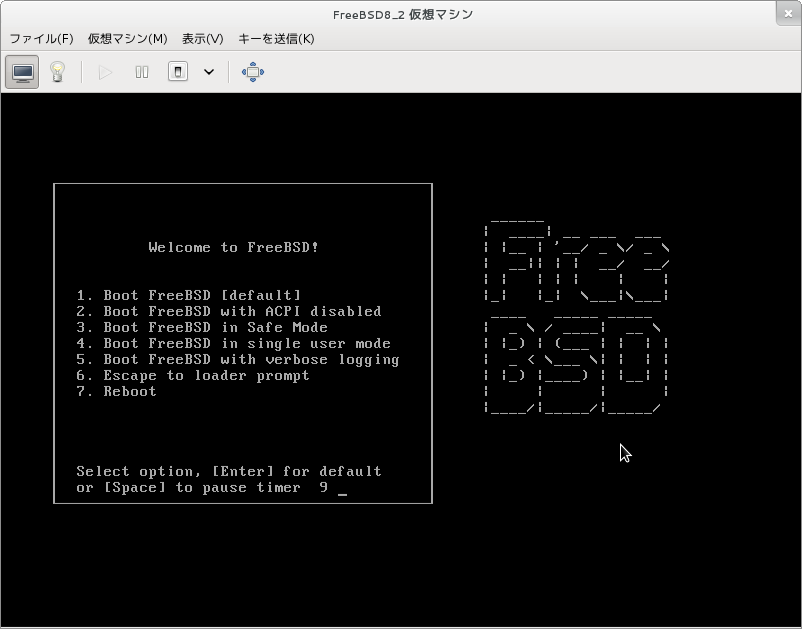This screenshot has width=802, height=629.
Task: Close the FreeBSD8_2 window
Action: click(x=788, y=14)
